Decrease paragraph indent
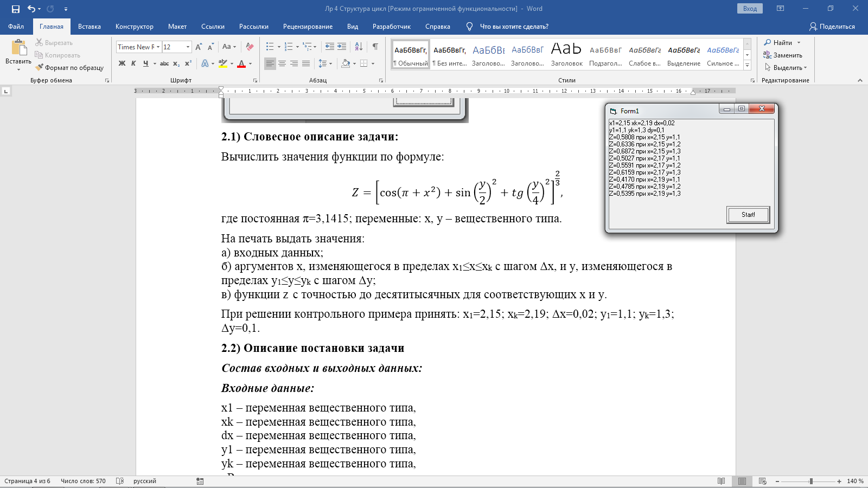The width and height of the screenshot is (868, 488). pyautogui.click(x=329, y=47)
